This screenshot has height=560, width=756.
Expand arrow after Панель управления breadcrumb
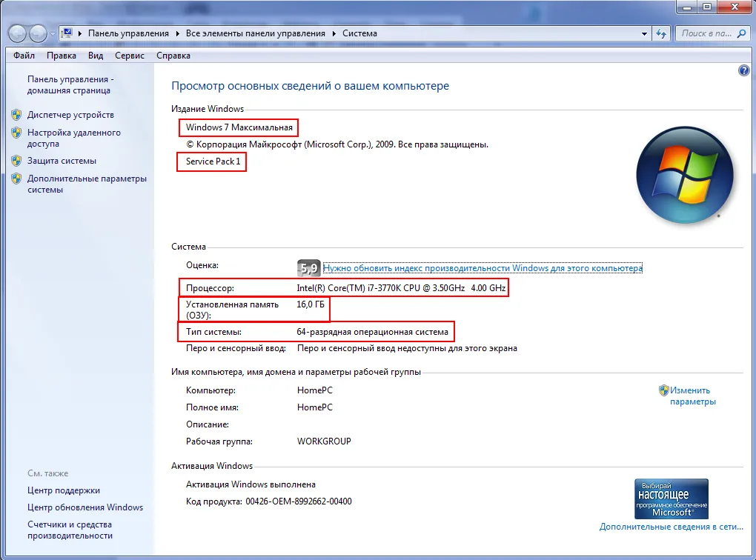click(177, 33)
